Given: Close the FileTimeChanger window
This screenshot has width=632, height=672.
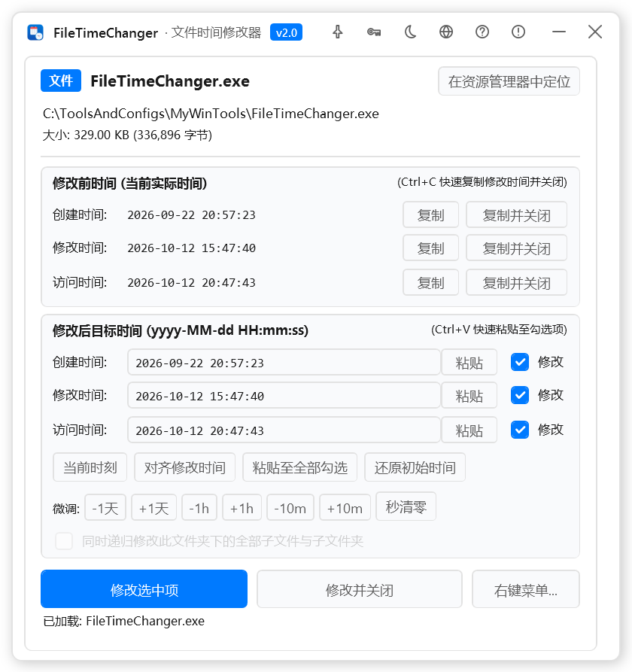Looking at the screenshot, I should pyautogui.click(x=594, y=32).
